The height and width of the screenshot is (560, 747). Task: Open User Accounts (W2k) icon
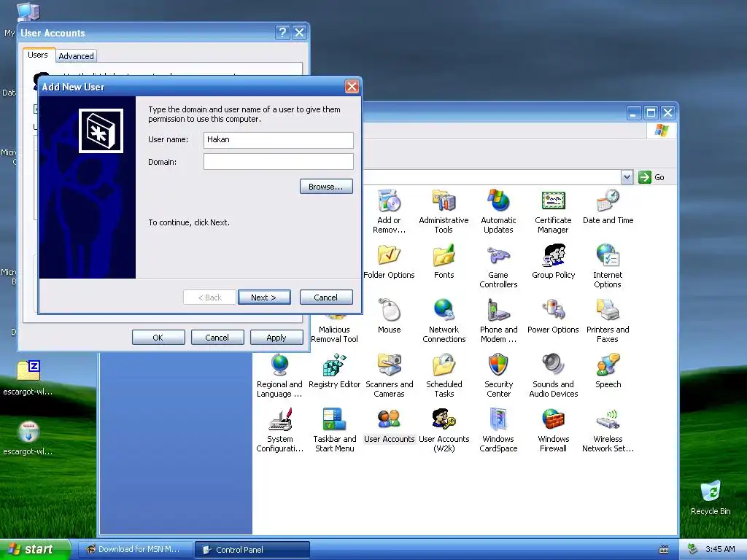[x=444, y=430]
